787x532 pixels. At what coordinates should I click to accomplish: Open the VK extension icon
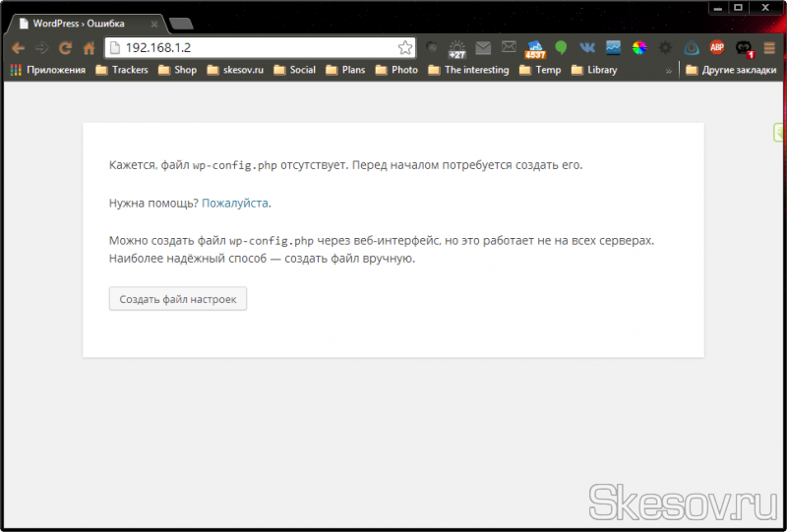[587, 47]
